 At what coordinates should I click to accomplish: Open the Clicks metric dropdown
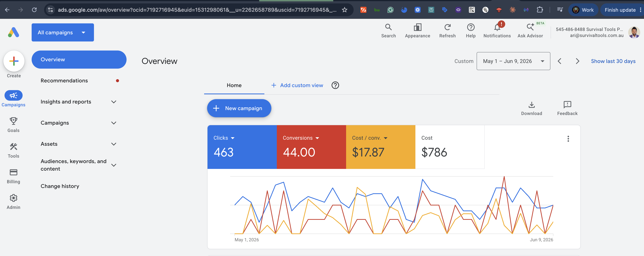coord(224,138)
